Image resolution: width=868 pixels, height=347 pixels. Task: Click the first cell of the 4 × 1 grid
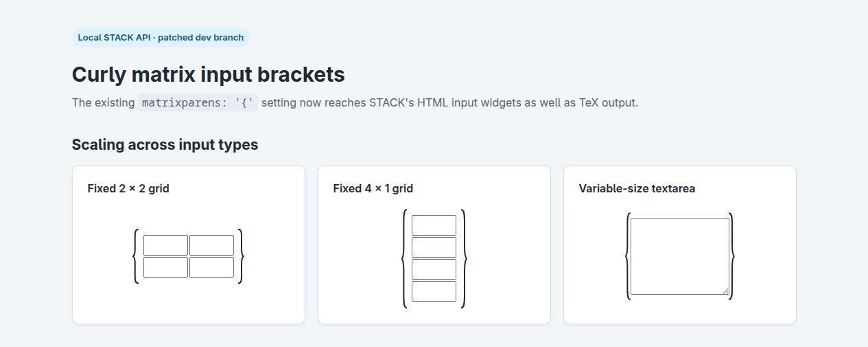pyautogui.click(x=434, y=225)
